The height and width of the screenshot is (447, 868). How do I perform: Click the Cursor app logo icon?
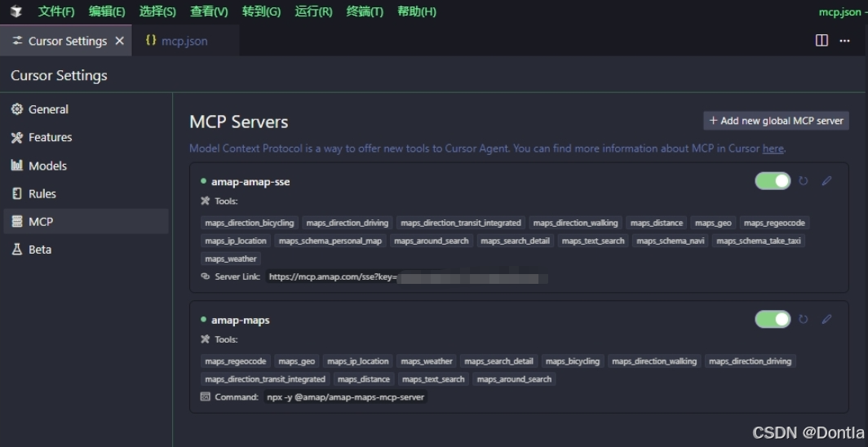16,11
